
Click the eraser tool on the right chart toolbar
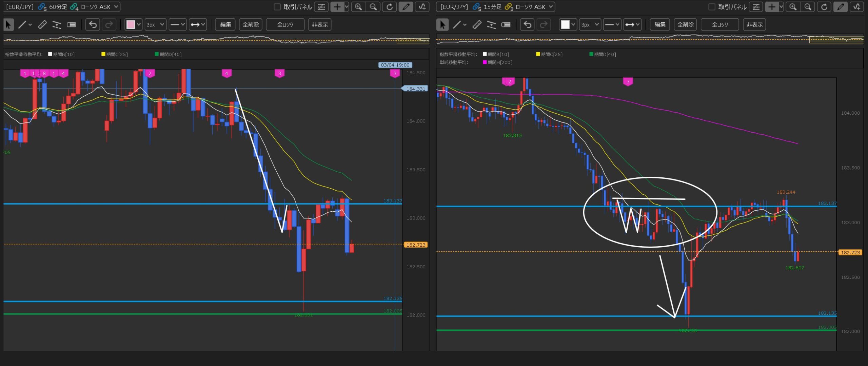[x=506, y=24]
